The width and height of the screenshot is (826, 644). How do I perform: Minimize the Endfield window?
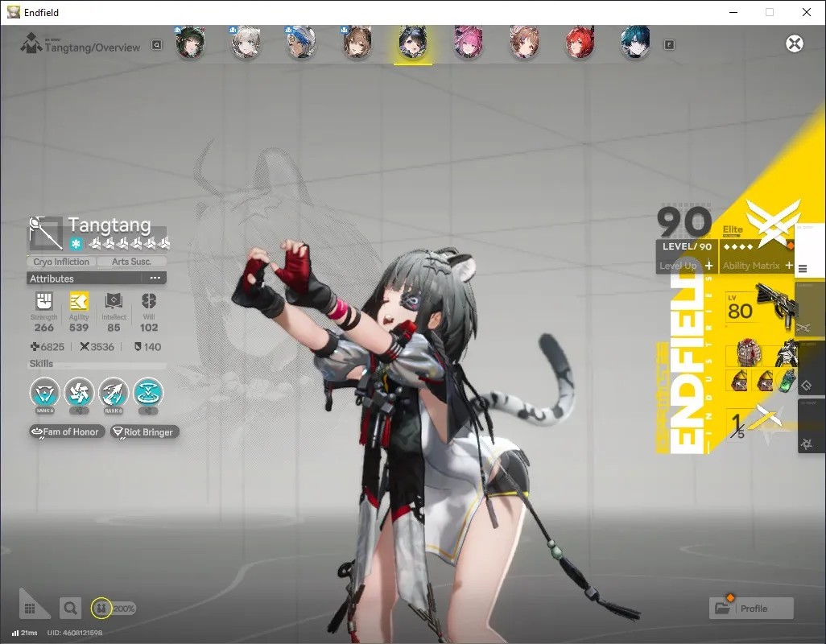tap(733, 12)
